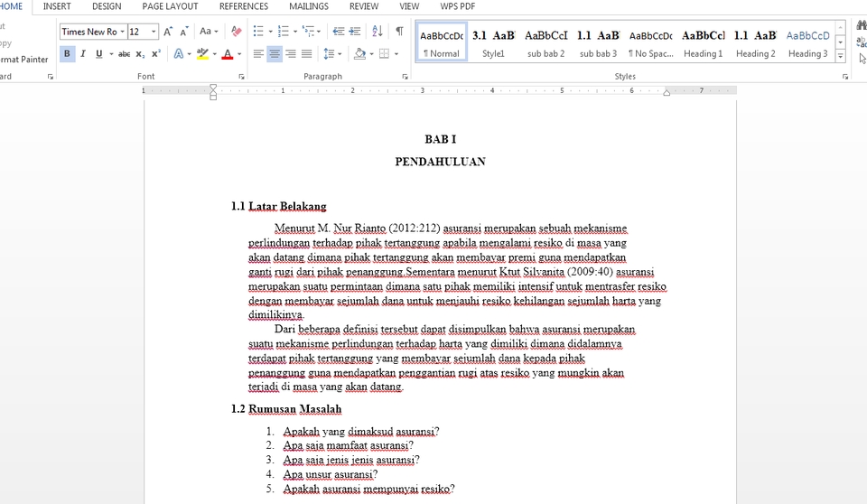This screenshot has height=504, width=867.
Task: Click the First Line Indent ruler marker
Action: tap(213, 88)
